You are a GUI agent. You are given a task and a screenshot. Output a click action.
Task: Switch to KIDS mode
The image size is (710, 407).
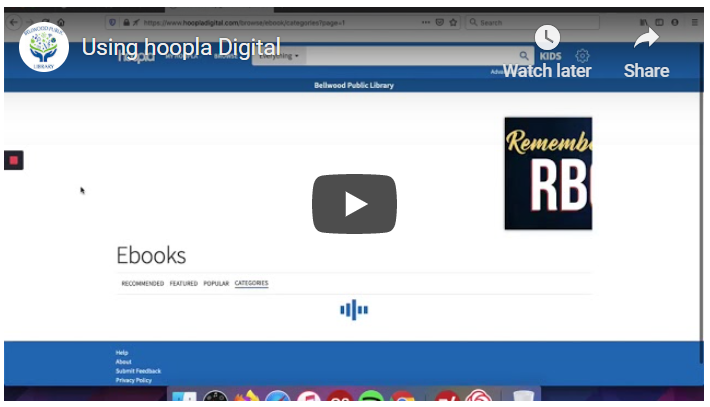[x=550, y=56]
